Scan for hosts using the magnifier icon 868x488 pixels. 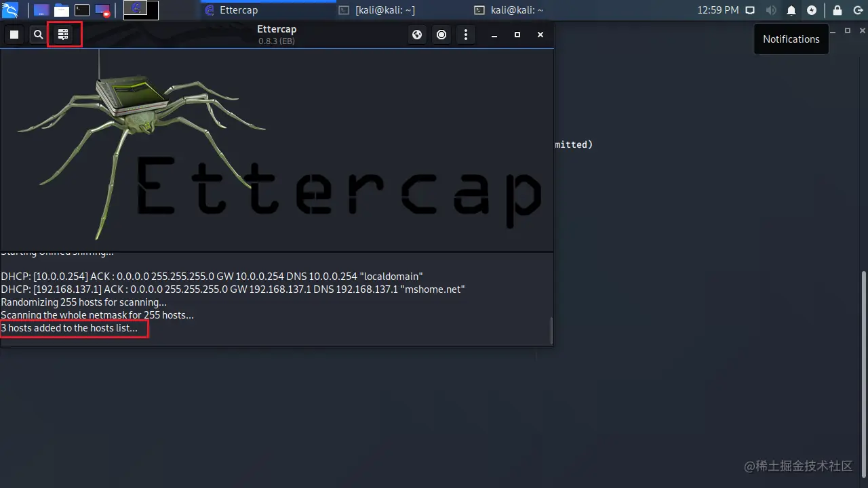coord(39,35)
